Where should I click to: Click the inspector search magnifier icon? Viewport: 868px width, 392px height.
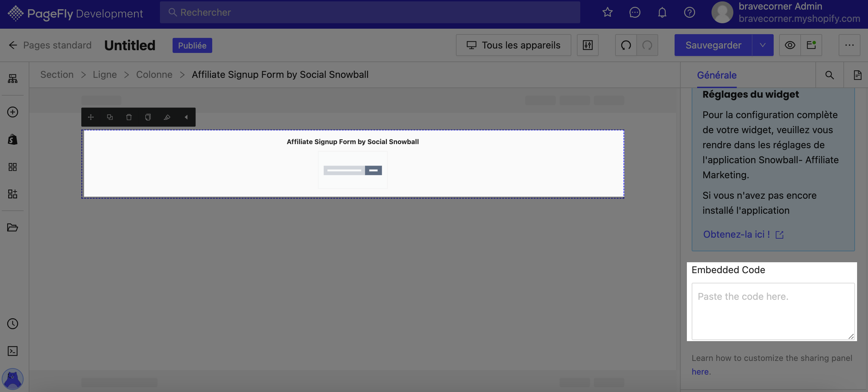click(829, 75)
